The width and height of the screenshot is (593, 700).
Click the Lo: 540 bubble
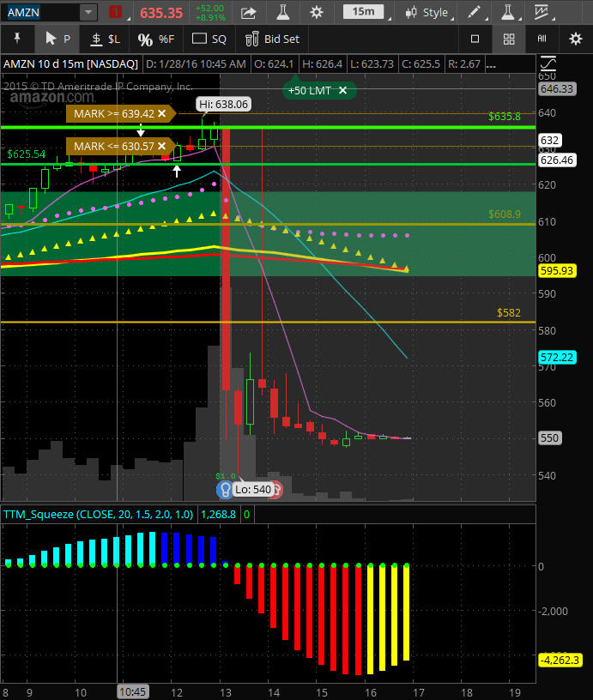(253, 489)
